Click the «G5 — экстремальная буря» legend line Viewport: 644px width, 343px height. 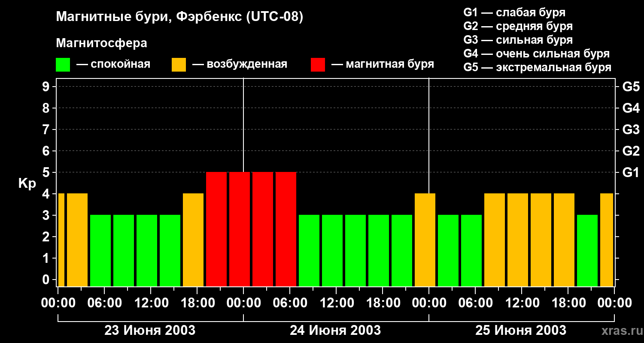pos(538,67)
